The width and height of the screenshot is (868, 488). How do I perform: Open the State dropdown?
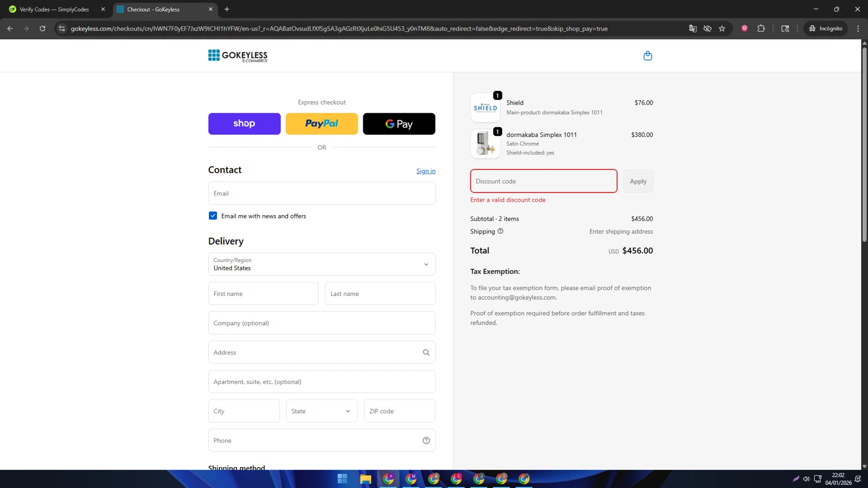[322, 411]
